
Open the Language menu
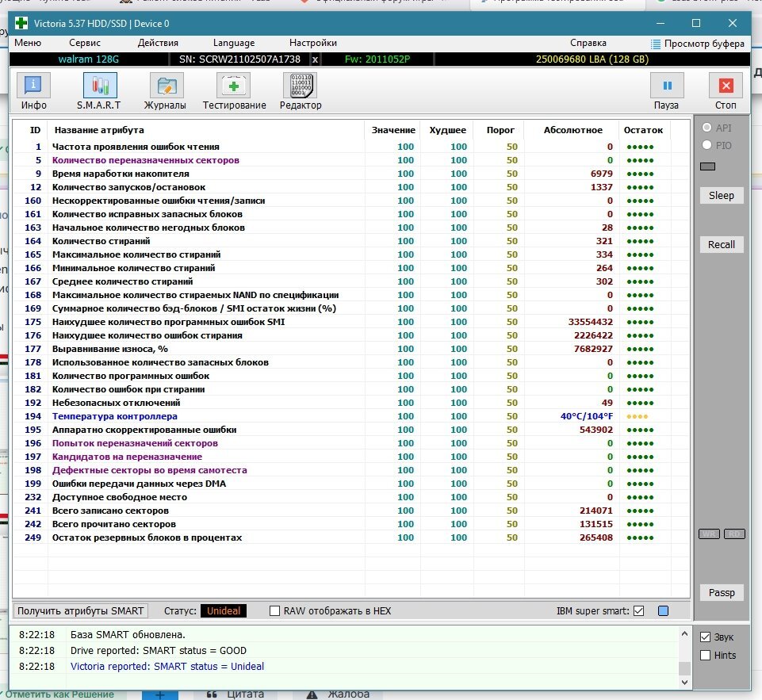click(x=234, y=43)
